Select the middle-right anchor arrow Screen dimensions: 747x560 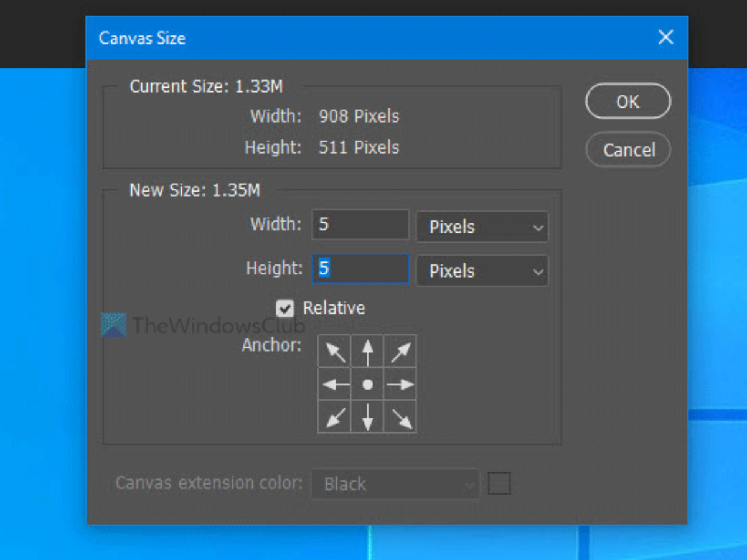[400, 385]
